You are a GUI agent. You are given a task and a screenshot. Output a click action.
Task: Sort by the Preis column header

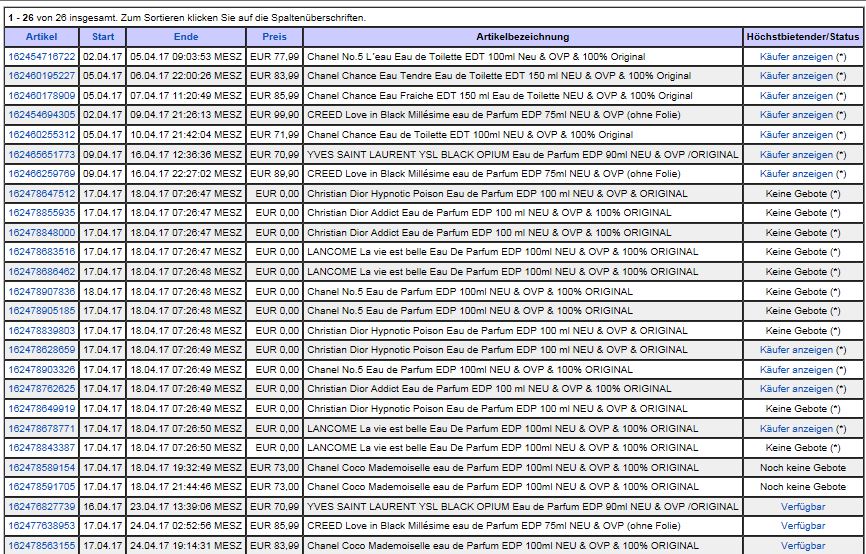274,37
